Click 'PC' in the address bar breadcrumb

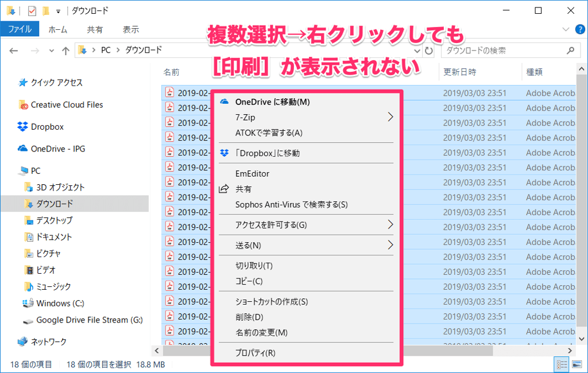[106, 50]
